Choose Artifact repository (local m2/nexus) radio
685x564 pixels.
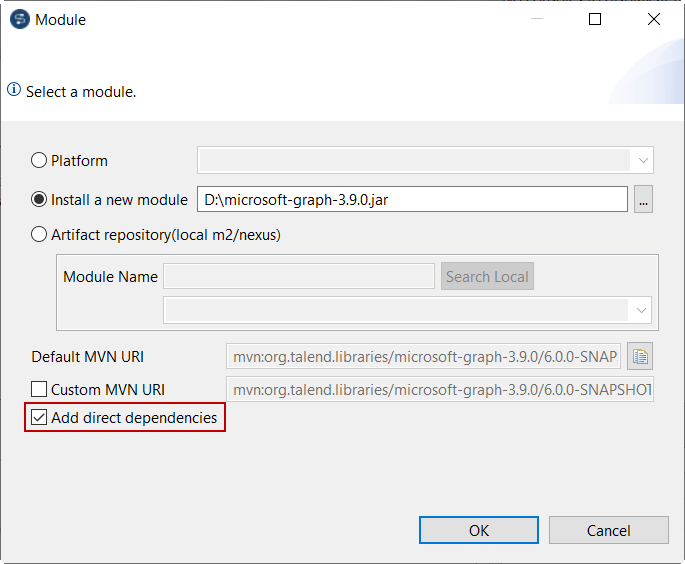pyautogui.click(x=40, y=235)
